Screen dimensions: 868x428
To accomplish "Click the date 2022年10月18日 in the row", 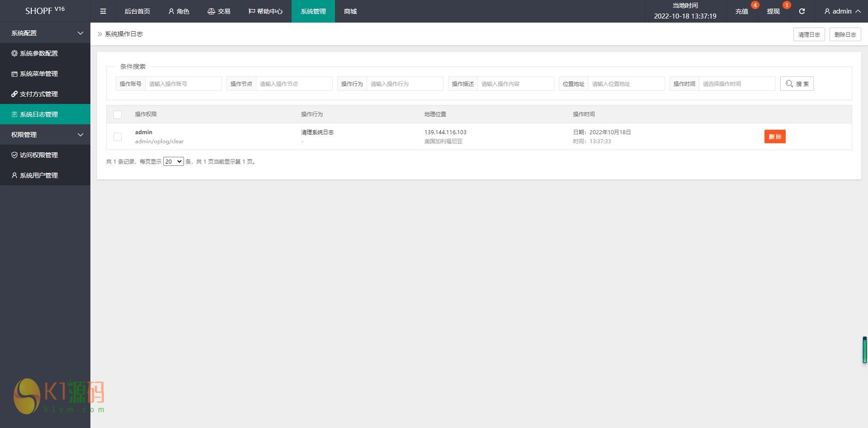I will coord(610,132).
